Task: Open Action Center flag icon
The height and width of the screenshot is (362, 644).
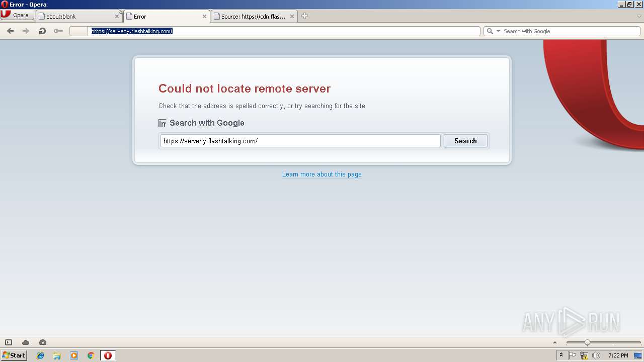Action: tap(572, 355)
